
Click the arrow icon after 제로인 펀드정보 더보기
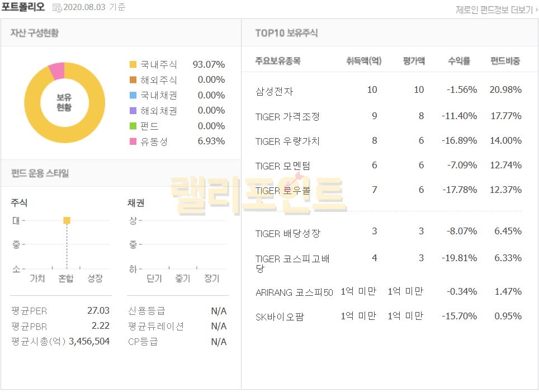535,10
